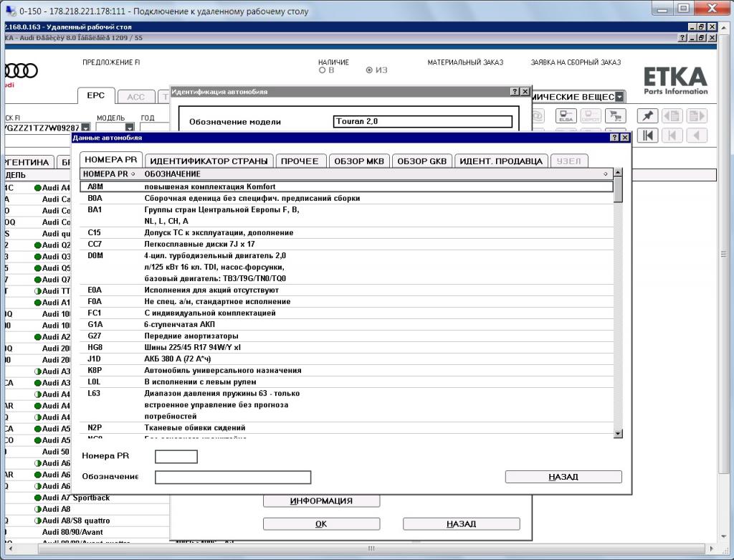The width and height of the screenshot is (734, 560).
Task: Click the greyed skip-back arrow icon
Action: coord(672,136)
